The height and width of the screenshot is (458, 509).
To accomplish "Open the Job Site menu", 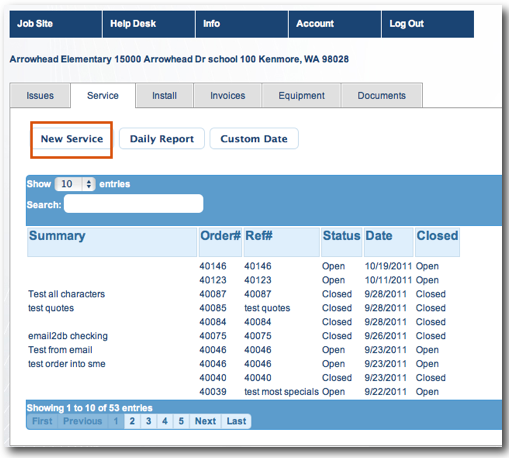I will tap(56, 24).
